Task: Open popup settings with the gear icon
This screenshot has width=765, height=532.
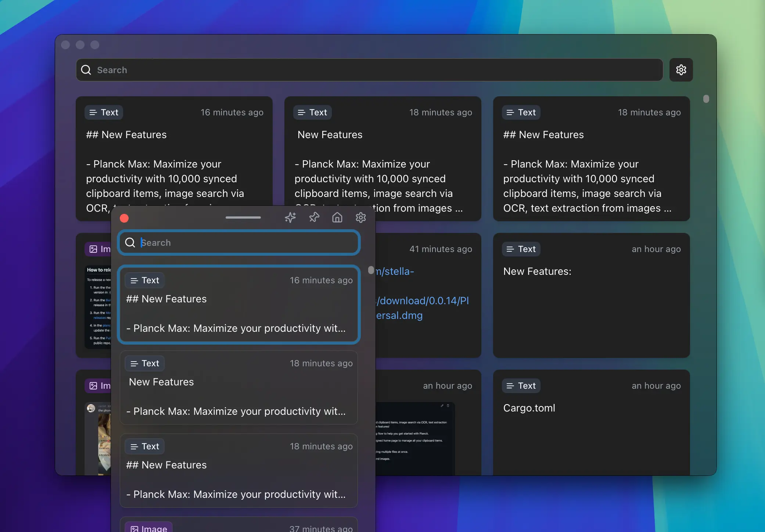Action: click(x=360, y=218)
